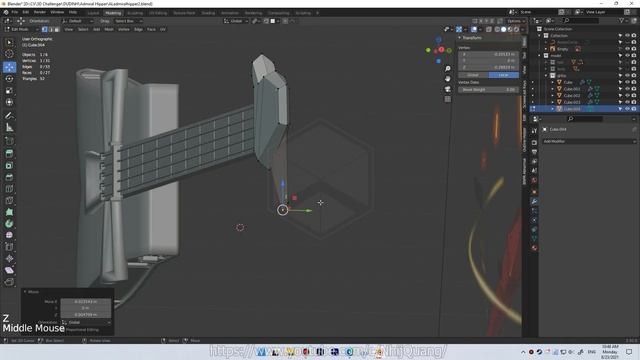The image size is (640, 360).
Task: Select the Measure tool
Action: click(x=9, y=128)
